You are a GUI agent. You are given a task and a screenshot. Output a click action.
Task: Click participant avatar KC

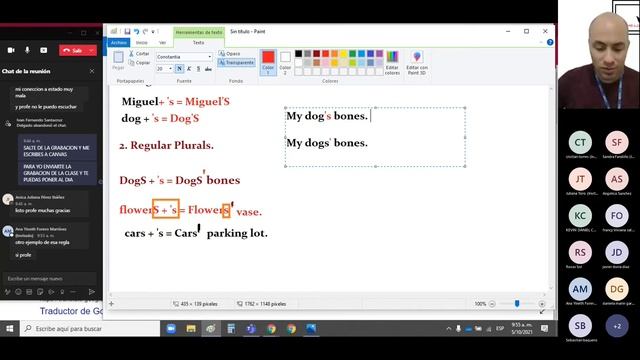(x=580, y=216)
